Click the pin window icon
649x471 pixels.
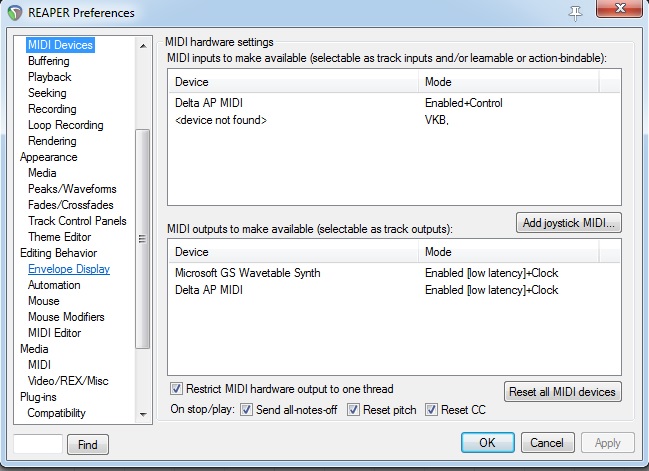[575, 13]
